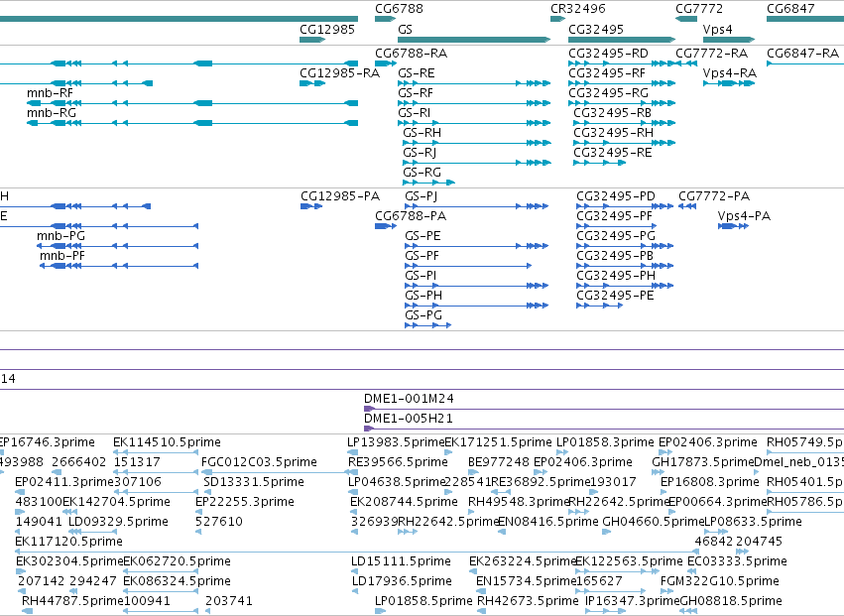
Task: Select the GS-RJ transcript
Action: 477,163
